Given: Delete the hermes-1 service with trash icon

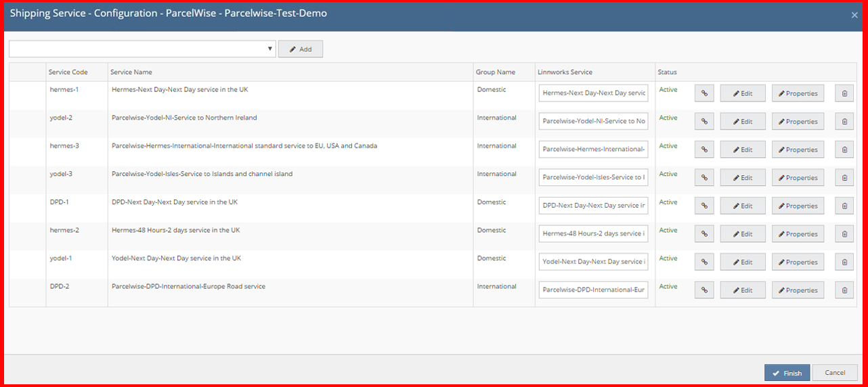Looking at the screenshot, I should point(844,93).
